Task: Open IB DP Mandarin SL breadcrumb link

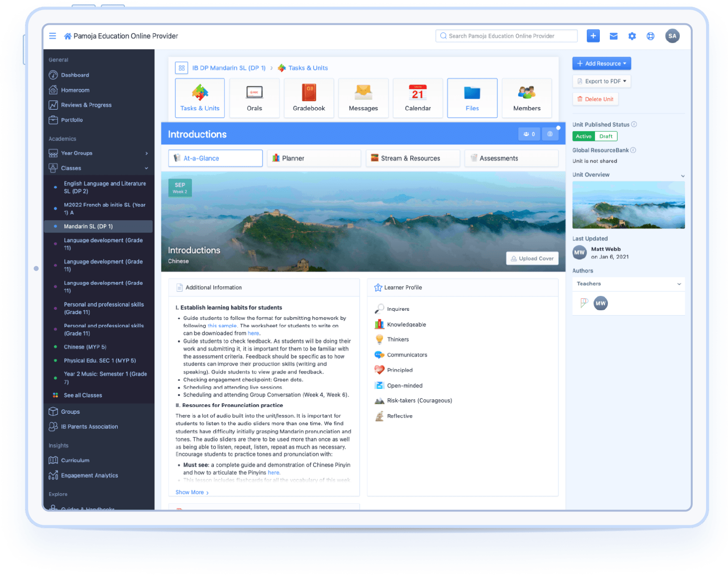Action: click(229, 68)
